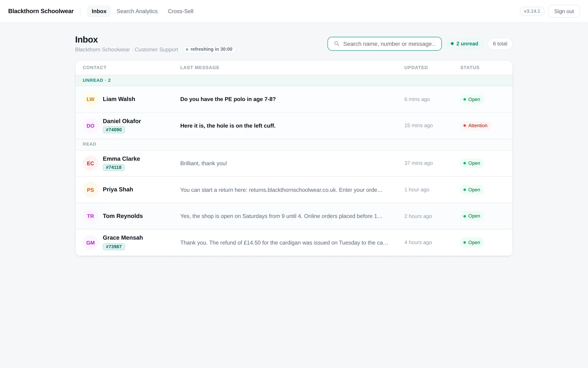Click the v3.14.1 version badge
The image size is (588, 368).
[x=532, y=11]
